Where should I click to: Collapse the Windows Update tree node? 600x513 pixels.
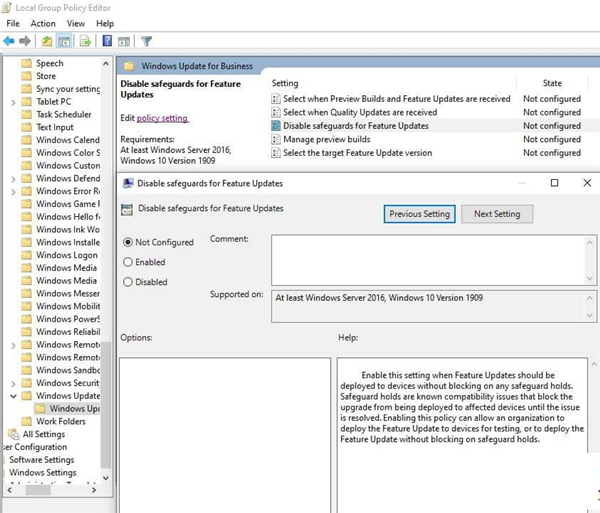click(x=13, y=396)
